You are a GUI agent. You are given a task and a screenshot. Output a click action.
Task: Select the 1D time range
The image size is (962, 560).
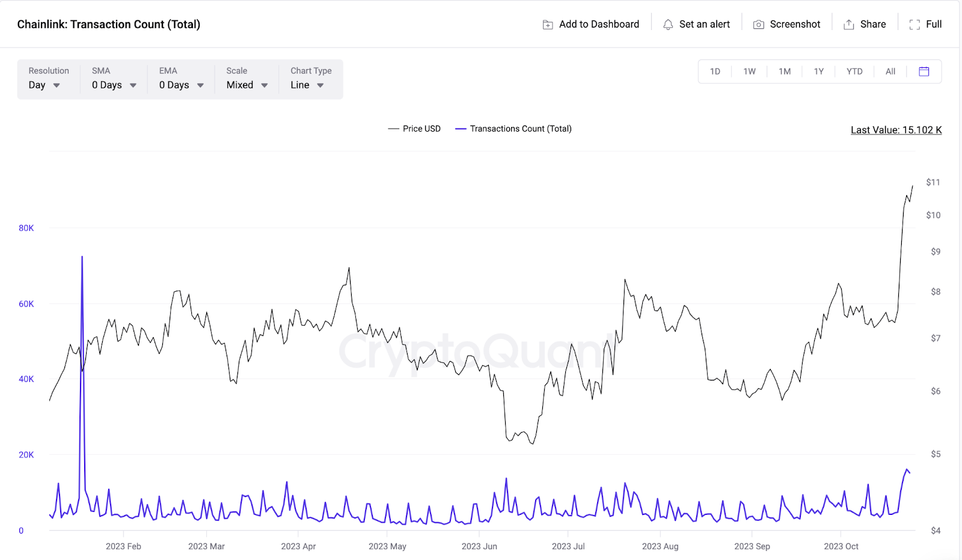click(715, 72)
